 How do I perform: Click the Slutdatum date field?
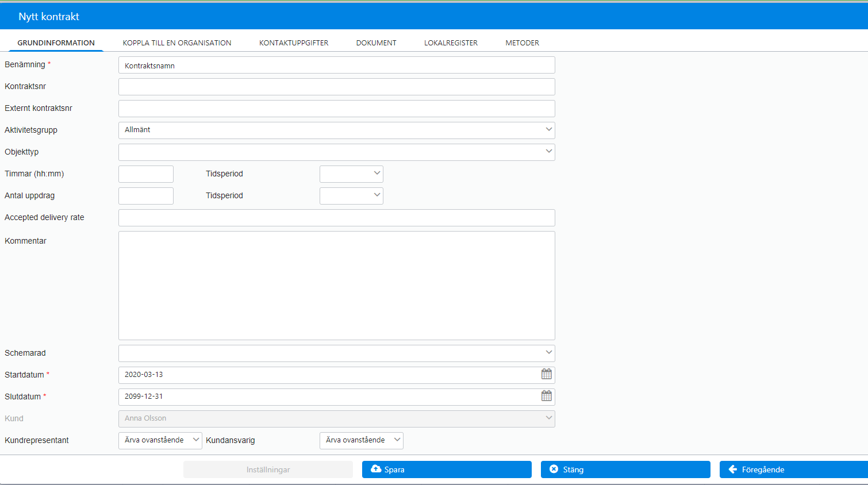[x=337, y=397]
